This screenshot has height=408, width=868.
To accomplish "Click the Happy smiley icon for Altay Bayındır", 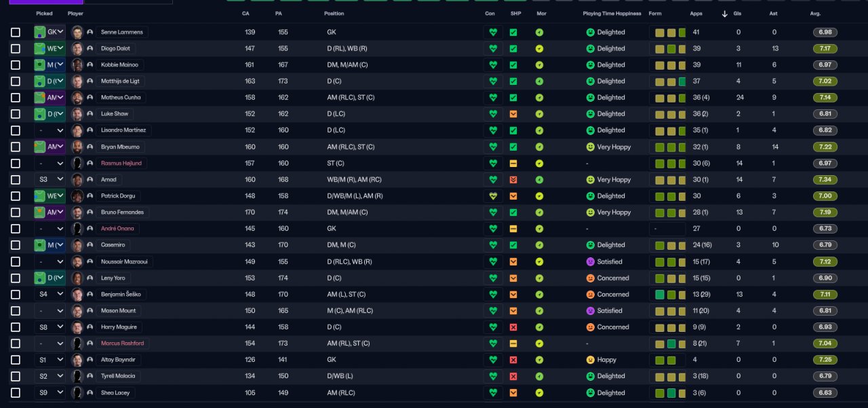I will [591, 360].
